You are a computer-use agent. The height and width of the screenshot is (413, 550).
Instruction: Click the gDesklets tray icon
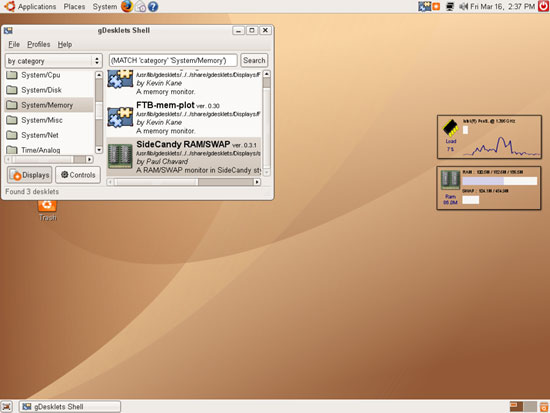click(424, 6)
